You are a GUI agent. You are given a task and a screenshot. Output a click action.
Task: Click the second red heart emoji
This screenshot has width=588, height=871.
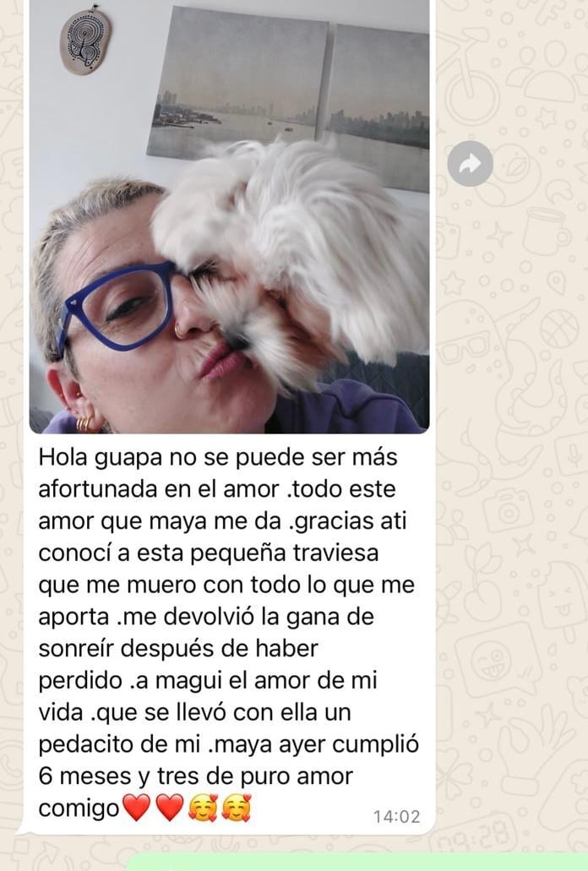170,808
